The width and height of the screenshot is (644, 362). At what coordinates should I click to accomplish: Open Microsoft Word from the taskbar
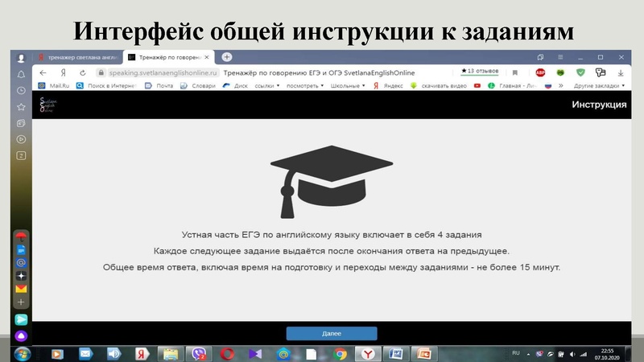click(x=396, y=353)
